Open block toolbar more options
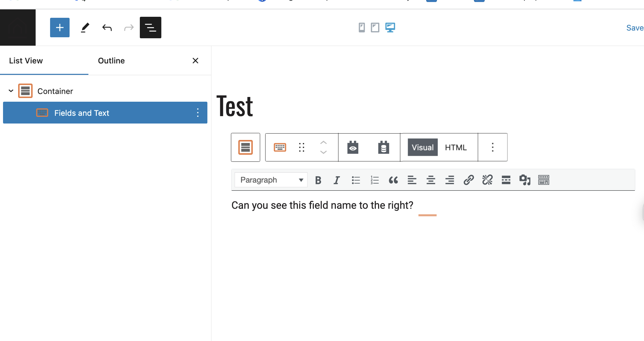Viewport: 644px width, 341px height. coord(493,147)
